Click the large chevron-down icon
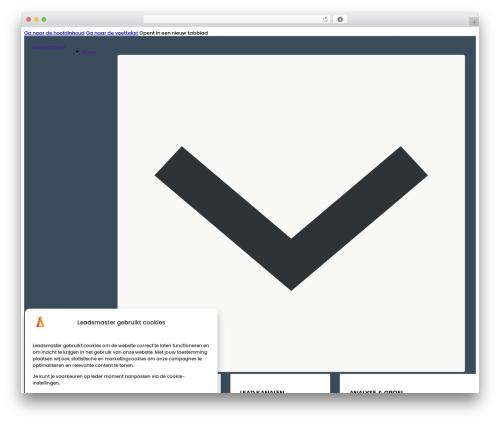 291,218
